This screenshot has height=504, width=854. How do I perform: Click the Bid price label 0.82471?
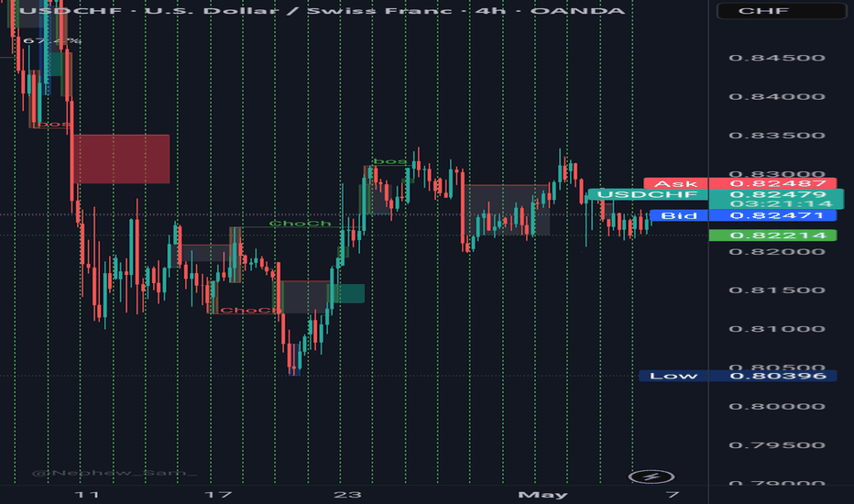772,215
